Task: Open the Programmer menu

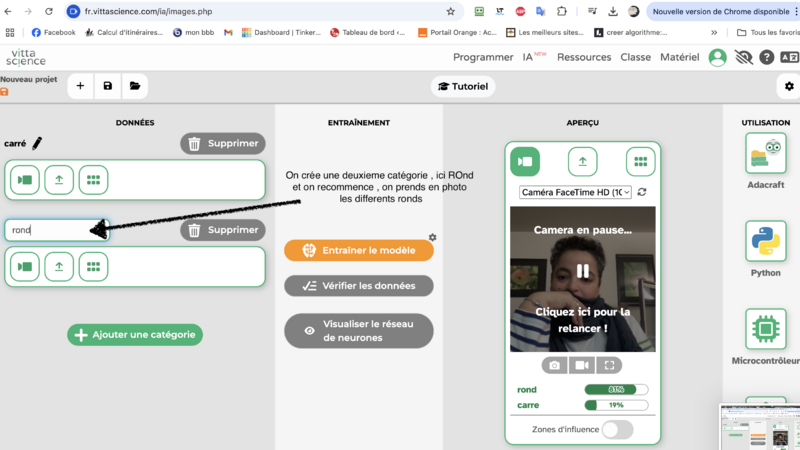Action: pos(483,57)
